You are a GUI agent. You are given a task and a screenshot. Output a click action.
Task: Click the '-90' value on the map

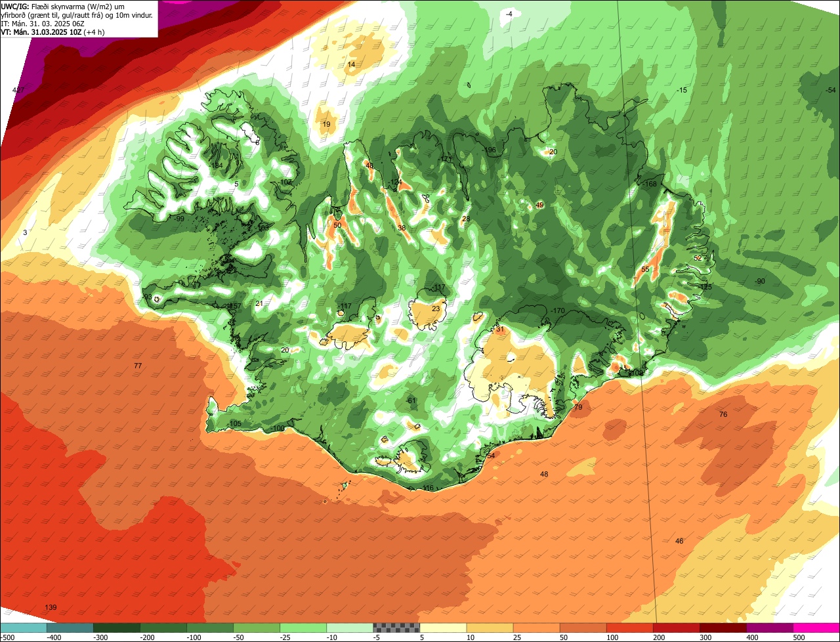(759, 282)
